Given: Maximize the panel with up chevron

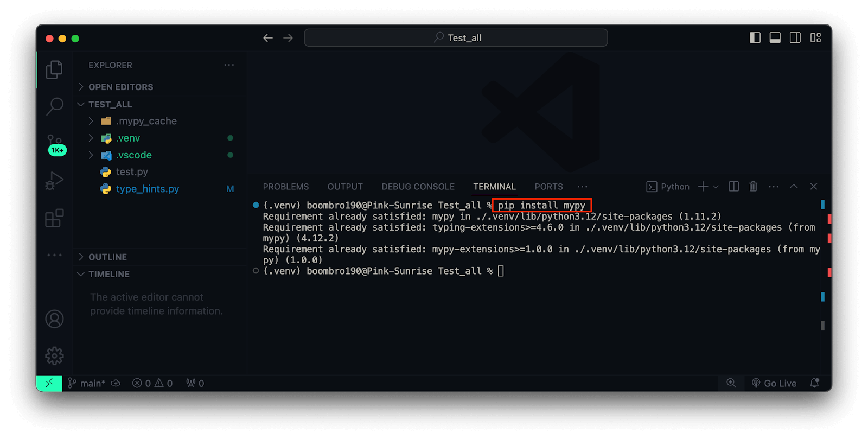Looking at the screenshot, I should click(794, 186).
